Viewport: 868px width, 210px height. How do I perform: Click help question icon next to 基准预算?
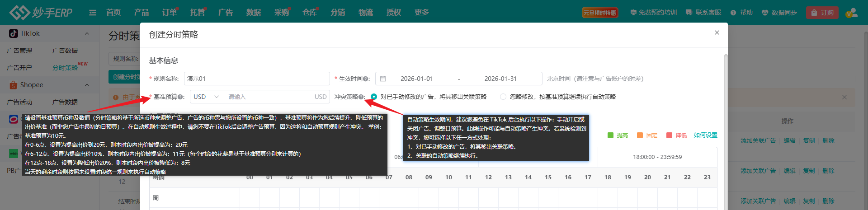[180, 97]
